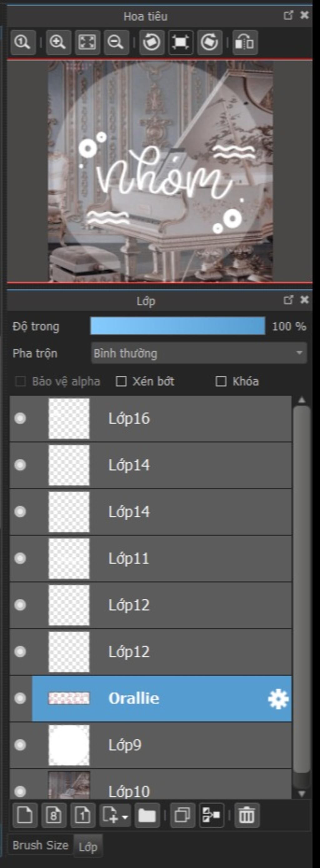Delete the selected layer with trash icon
320x868 pixels.
click(x=247, y=815)
